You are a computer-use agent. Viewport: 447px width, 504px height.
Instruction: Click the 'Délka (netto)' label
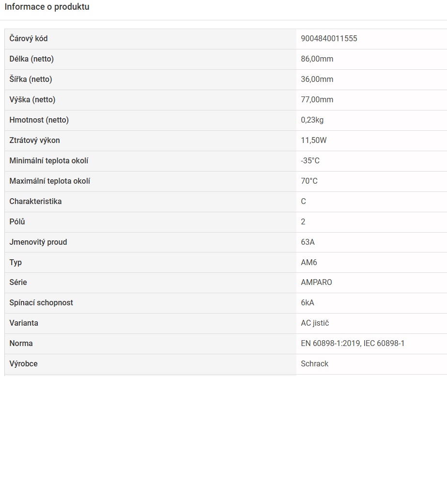click(x=31, y=59)
